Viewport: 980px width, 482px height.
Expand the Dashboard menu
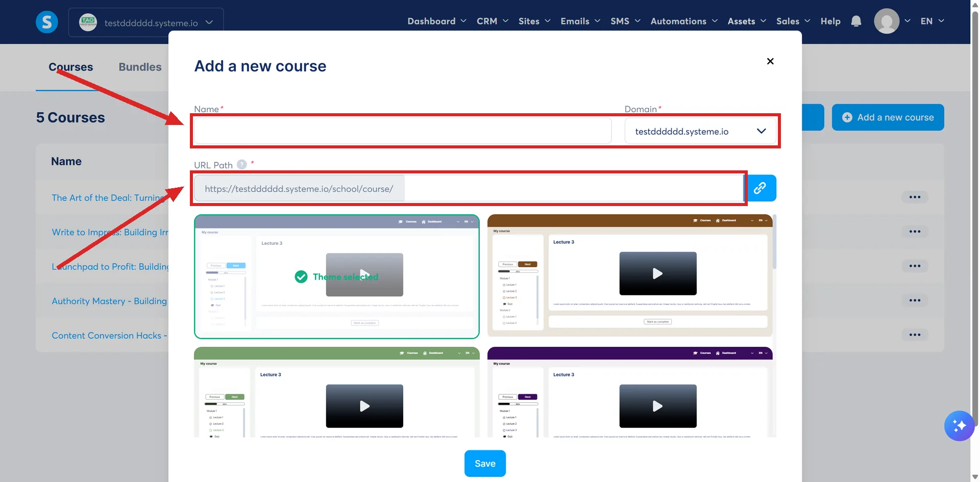click(x=437, y=21)
